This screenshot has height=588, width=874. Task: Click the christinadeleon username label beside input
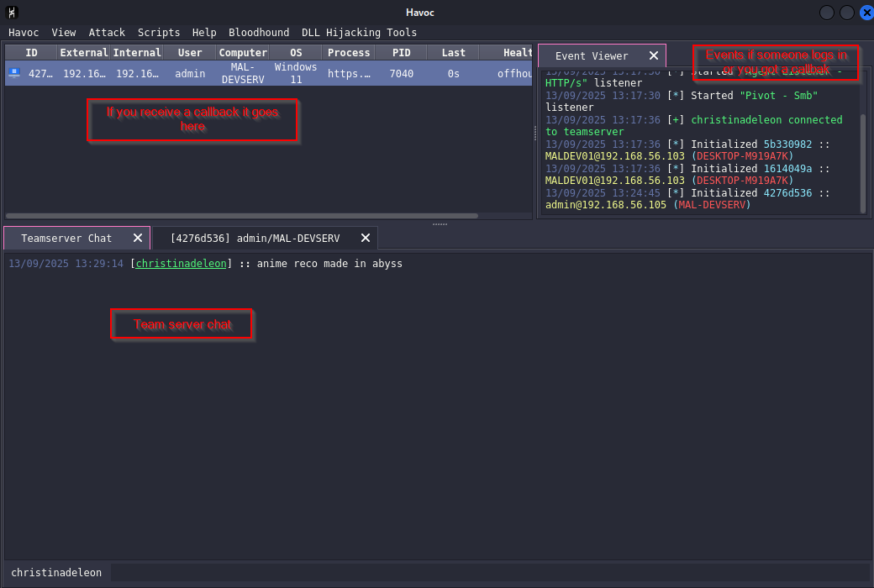tap(56, 572)
